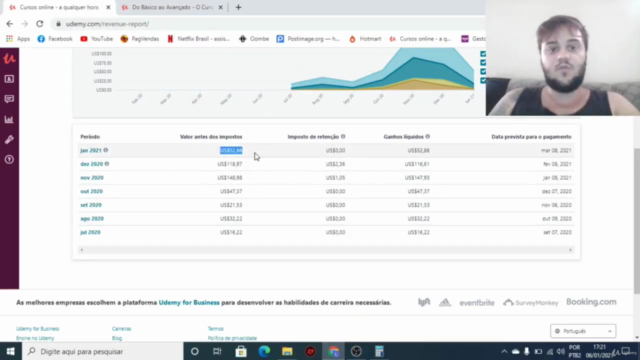Open a new tab with the plus button
Viewport: 640px width, 360px height.
coord(238,7)
